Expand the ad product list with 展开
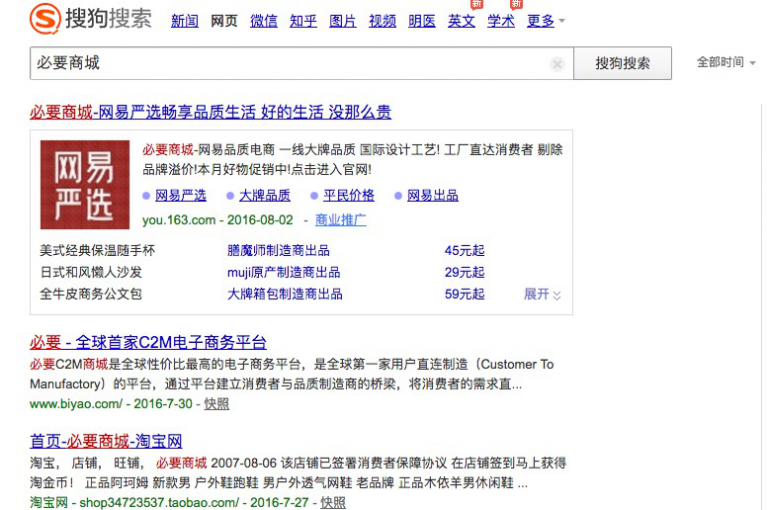Viewport: 768px width, 510px height. point(542,294)
